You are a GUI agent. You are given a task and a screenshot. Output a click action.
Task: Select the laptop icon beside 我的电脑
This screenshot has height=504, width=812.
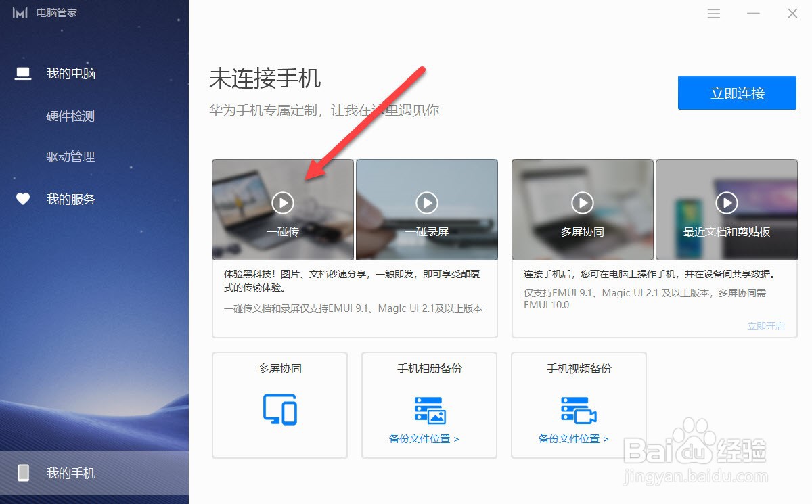point(23,73)
